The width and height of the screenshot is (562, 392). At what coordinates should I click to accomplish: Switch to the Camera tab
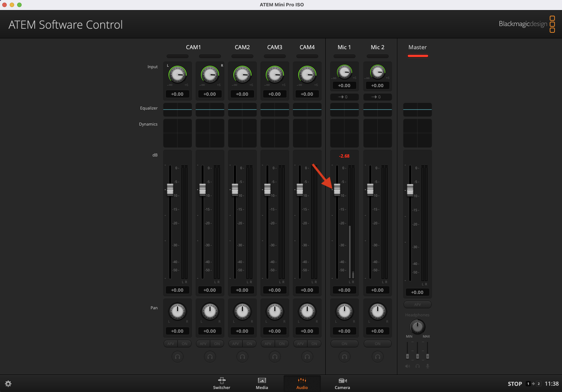pos(342,383)
